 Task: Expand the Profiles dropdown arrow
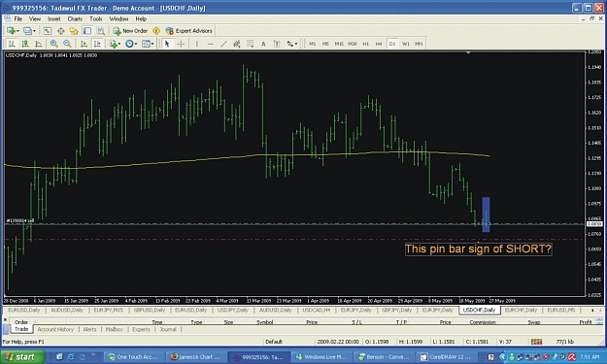pyautogui.click(x=34, y=31)
